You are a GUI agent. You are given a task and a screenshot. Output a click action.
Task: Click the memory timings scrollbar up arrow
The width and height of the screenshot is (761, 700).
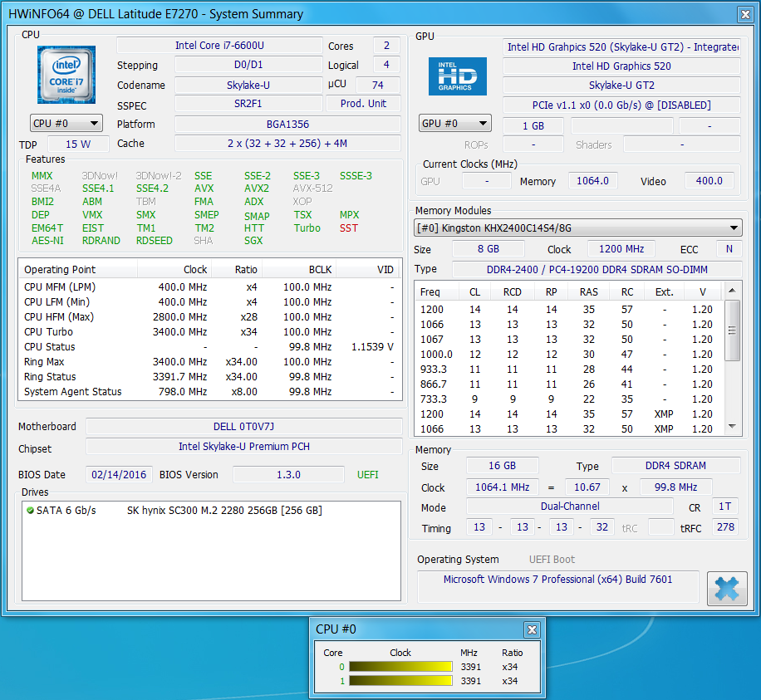(733, 290)
